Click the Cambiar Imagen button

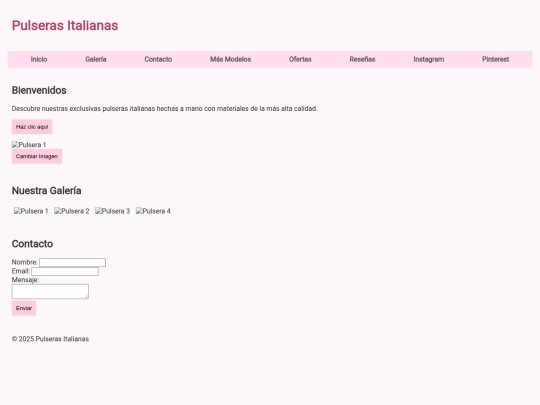[x=37, y=156]
